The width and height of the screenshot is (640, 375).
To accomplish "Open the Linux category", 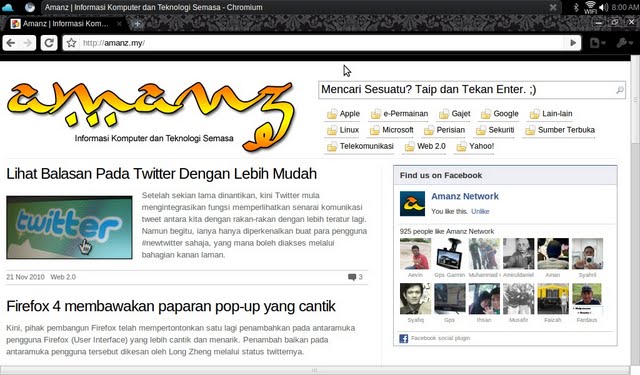I will click(343, 130).
